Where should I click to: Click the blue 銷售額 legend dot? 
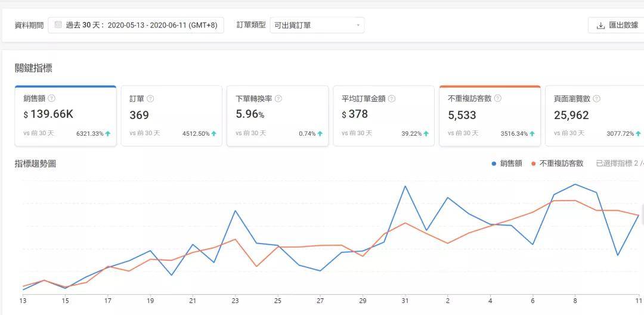[x=494, y=164]
